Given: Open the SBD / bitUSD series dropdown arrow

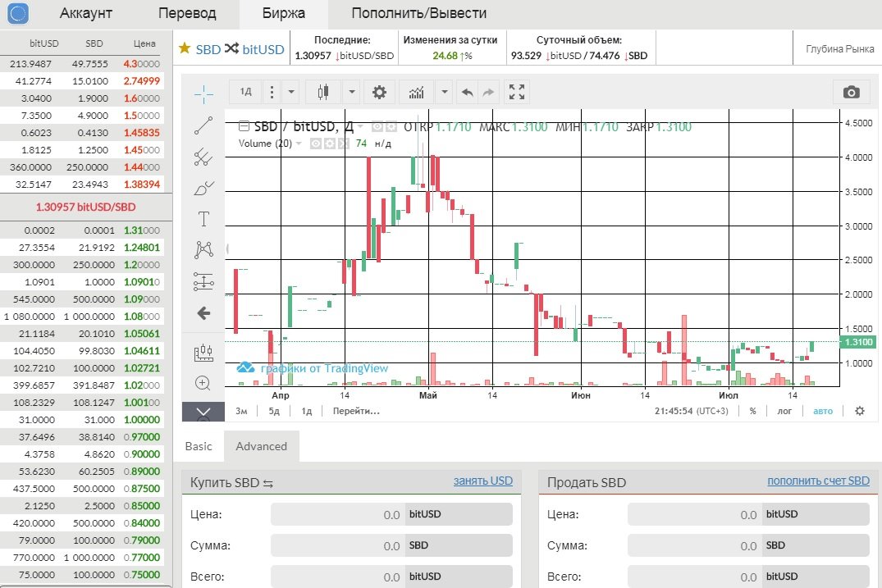Looking at the screenshot, I should (x=360, y=126).
